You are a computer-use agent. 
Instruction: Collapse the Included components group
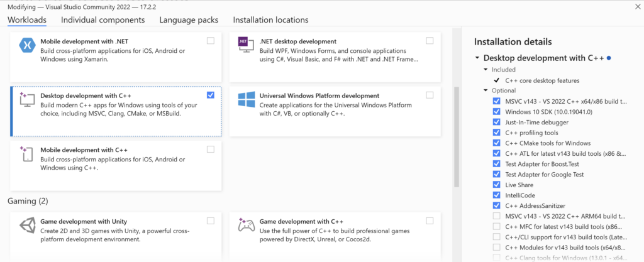pos(486,70)
